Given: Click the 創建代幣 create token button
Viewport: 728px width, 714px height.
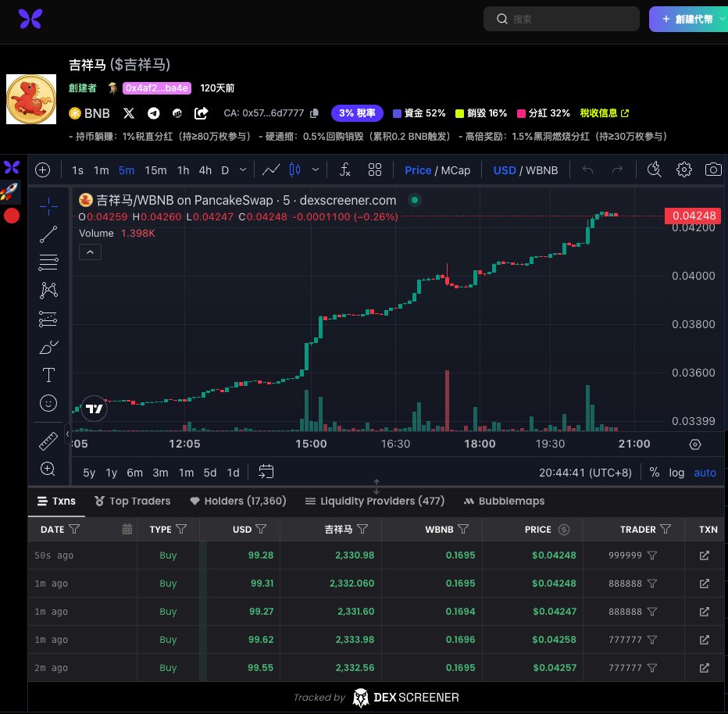Looking at the screenshot, I should 688,19.
